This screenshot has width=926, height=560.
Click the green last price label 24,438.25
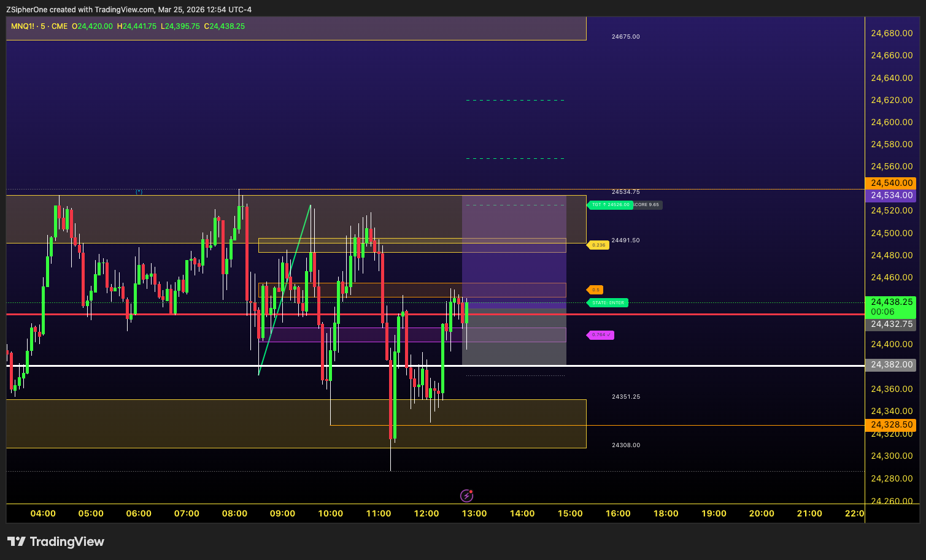(890, 302)
